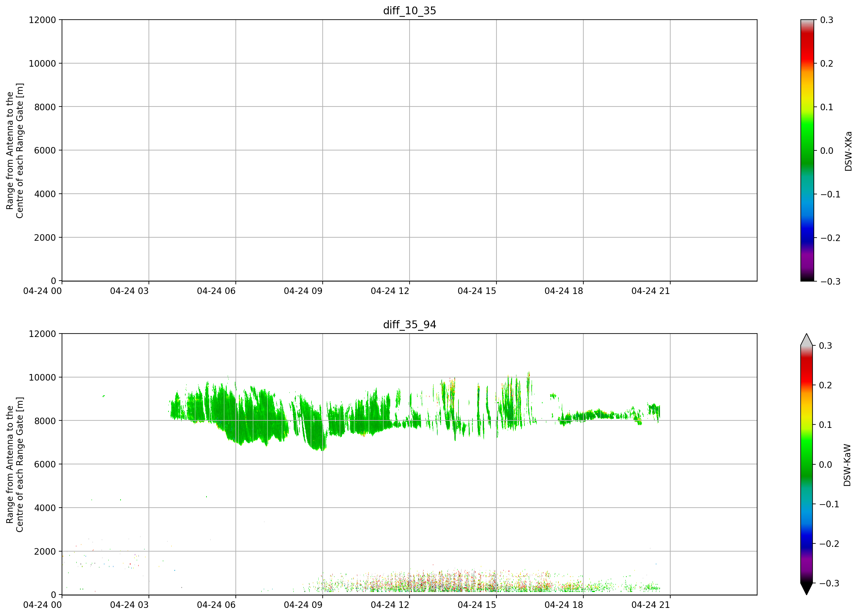Select the DSW-KaW colorbar label
Image resolution: width=859 pixels, height=616 pixels.
(x=847, y=465)
